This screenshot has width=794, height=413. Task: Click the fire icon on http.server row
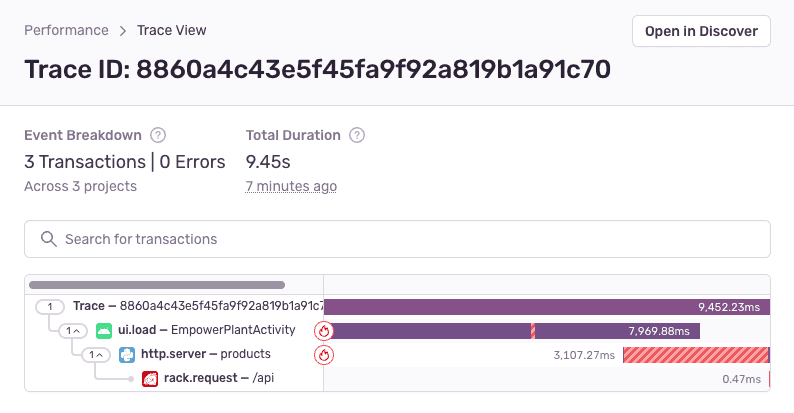point(324,355)
